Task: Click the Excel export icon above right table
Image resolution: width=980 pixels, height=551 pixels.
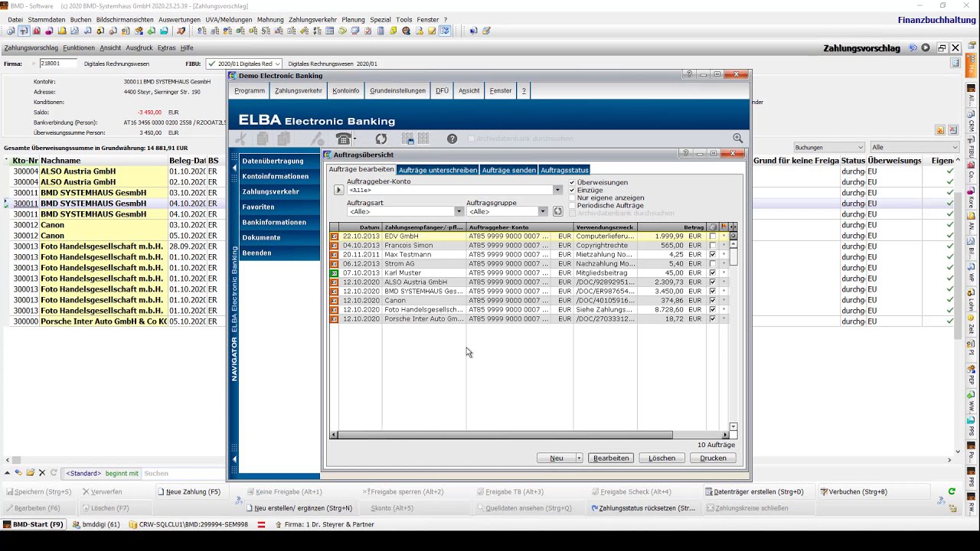Action: 952,130
